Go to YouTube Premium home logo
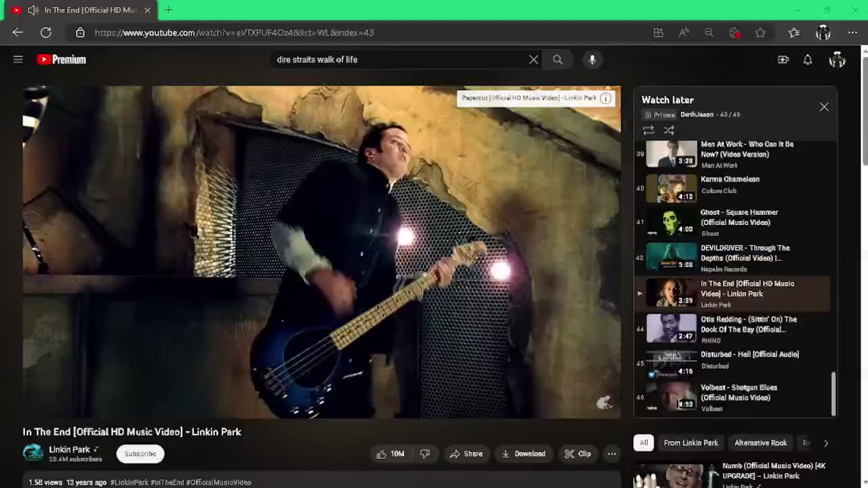This screenshot has width=868, height=488. [62, 60]
